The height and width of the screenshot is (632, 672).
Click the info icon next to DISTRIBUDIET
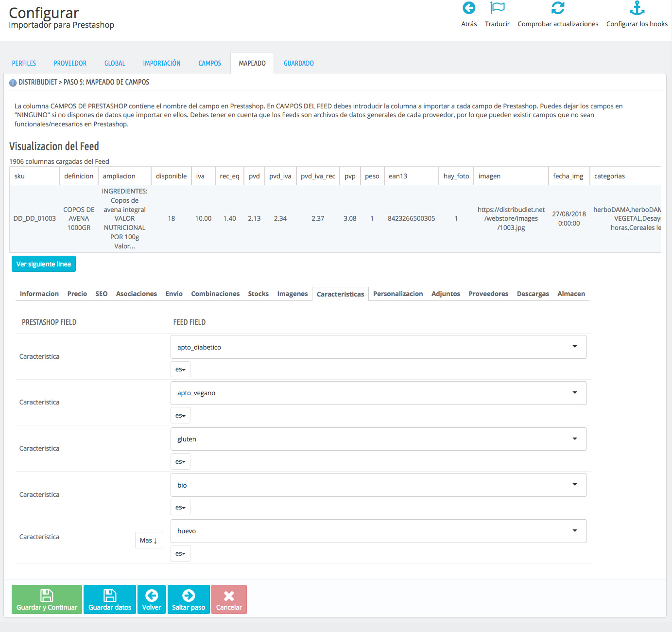pos(13,83)
